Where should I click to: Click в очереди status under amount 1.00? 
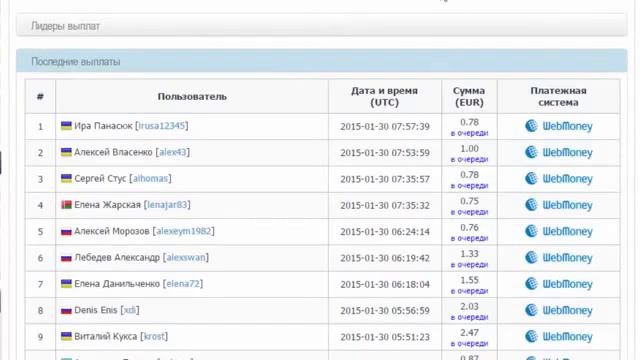point(469,159)
